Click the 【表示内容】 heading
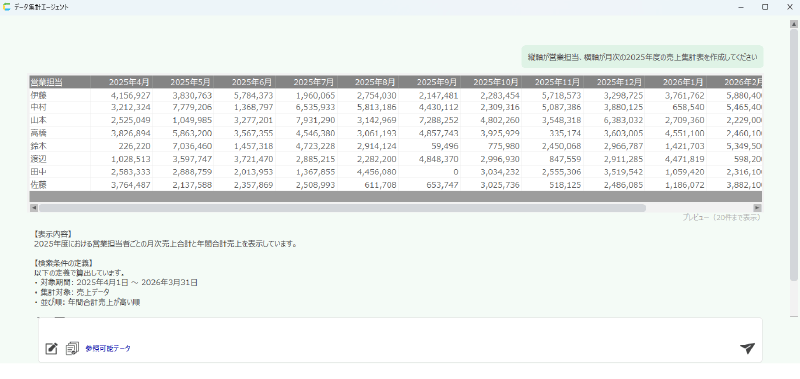This screenshot has height=379, width=800. 54,234
